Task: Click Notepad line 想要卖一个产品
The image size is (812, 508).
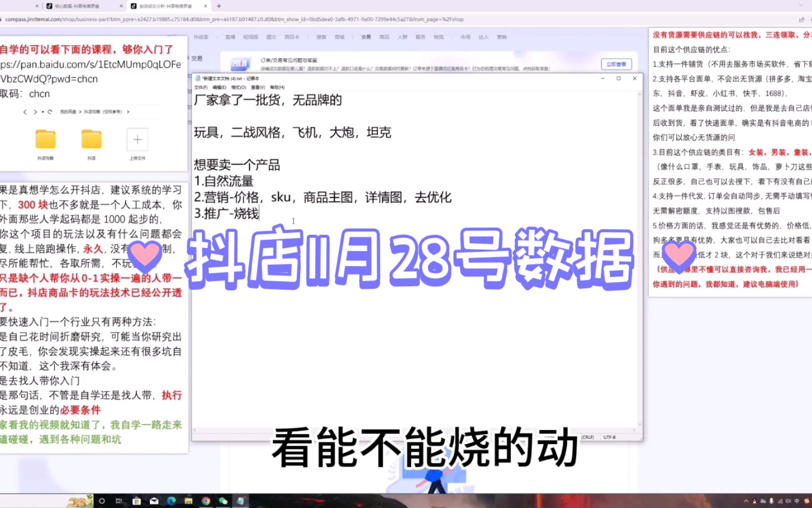Action: tap(237, 165)
